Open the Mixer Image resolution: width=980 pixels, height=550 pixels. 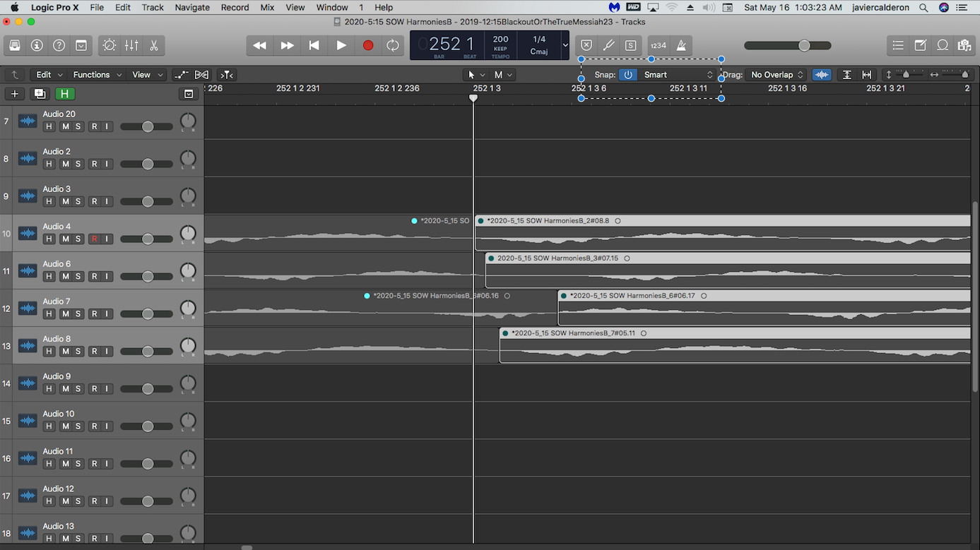coord(131,45)
